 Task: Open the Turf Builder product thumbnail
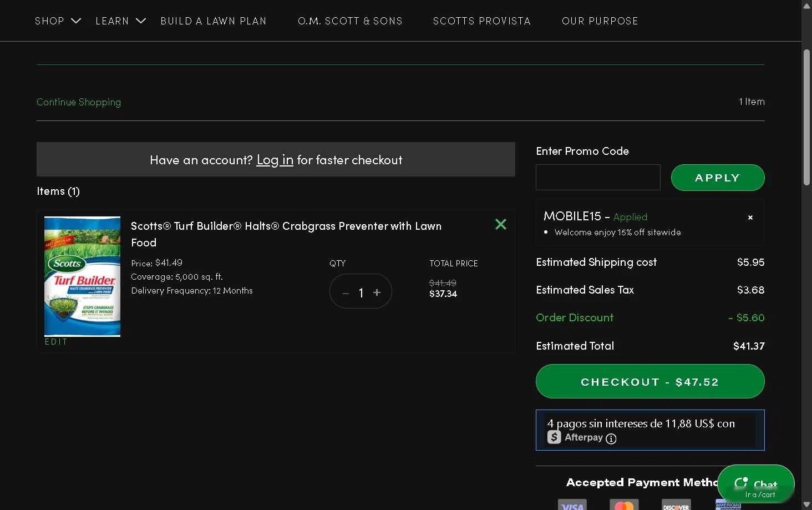tap(82, 276)
